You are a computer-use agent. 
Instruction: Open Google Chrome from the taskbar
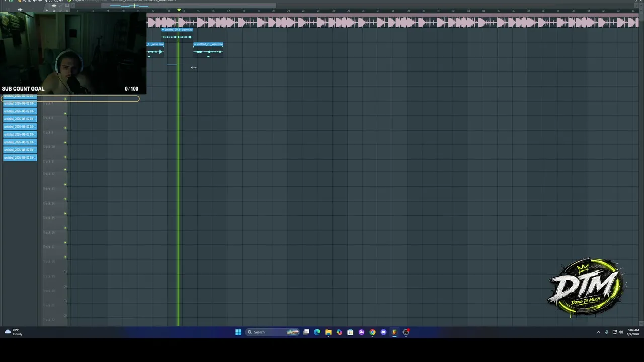372,332
